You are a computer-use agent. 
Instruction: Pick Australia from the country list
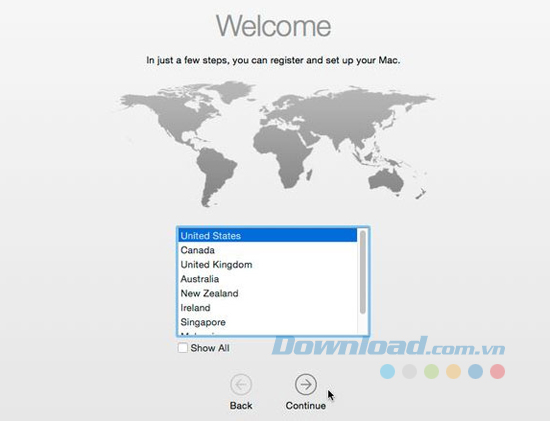(x=268, y=279)
